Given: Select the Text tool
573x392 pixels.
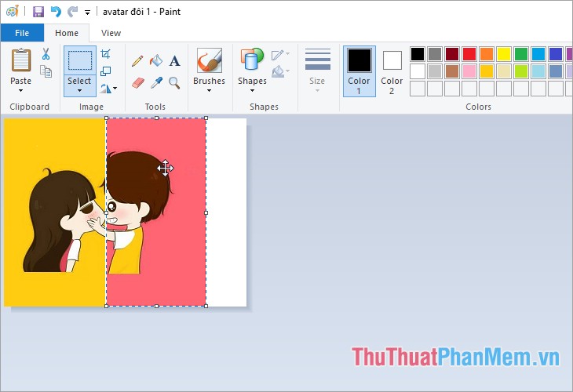Looking at the screenshot, I should (175, 61).
